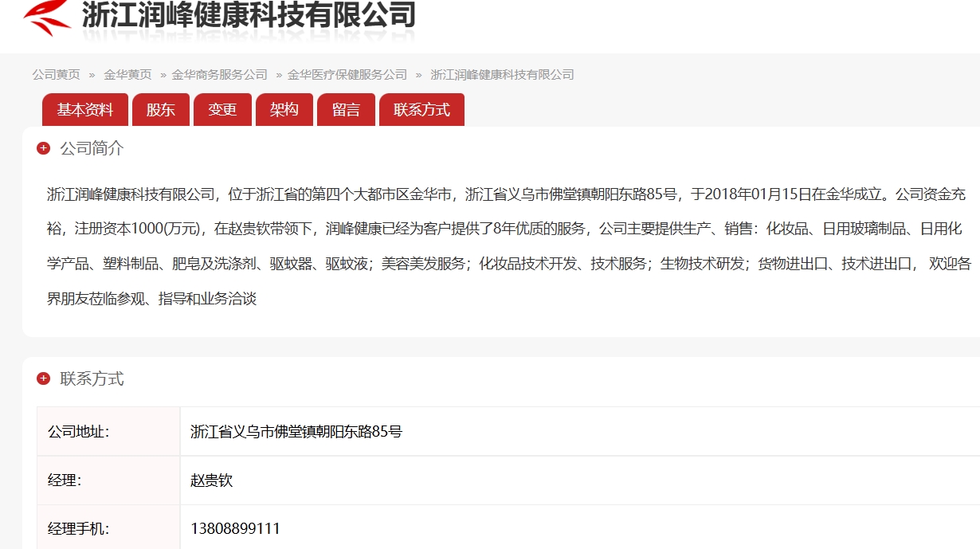
Task: Open 金华商务服务公司 breadcrumb link
Action: point(220,74)
